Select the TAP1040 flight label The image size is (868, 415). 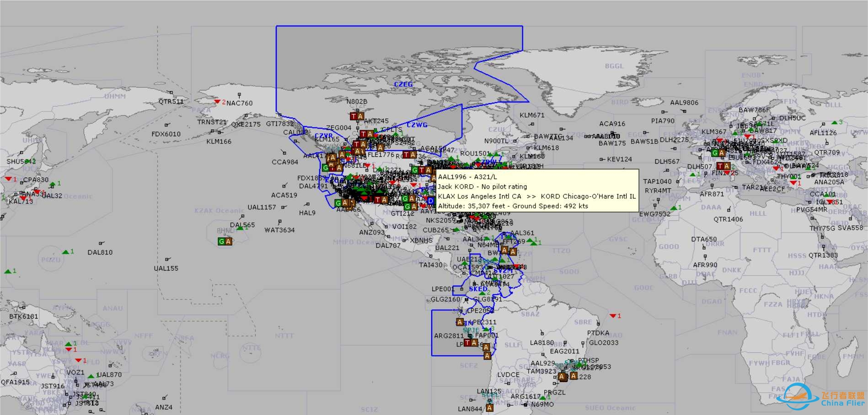point(657,181)
